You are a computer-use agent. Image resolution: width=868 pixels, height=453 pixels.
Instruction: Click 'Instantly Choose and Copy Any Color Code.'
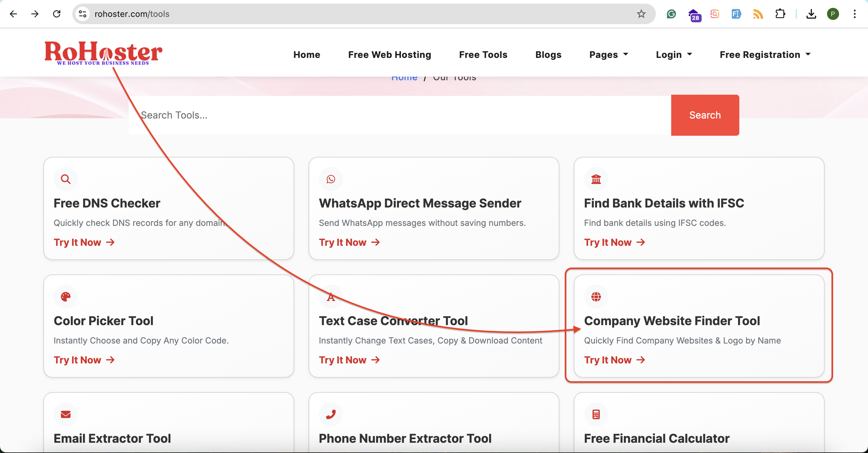(141, 341)
